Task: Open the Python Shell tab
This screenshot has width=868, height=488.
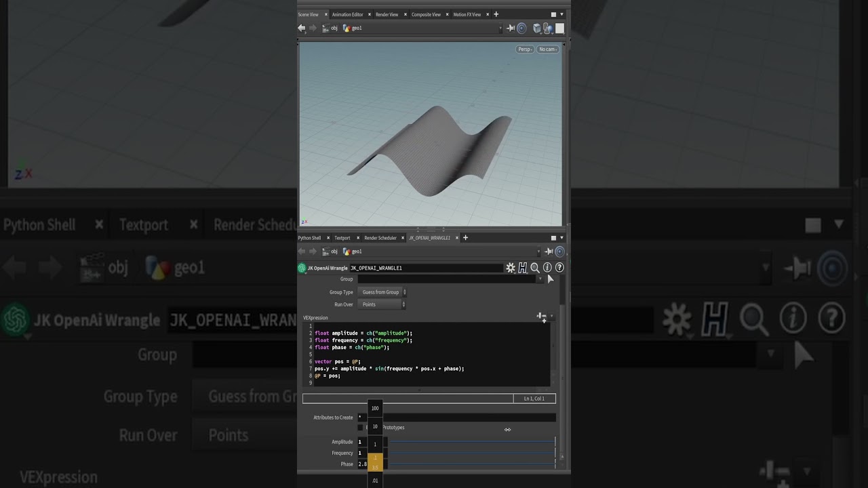Action: click(x=309, y=238)
